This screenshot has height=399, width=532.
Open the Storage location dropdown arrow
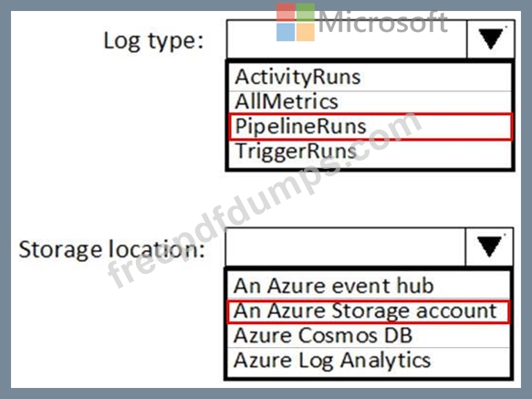[489, 247]
